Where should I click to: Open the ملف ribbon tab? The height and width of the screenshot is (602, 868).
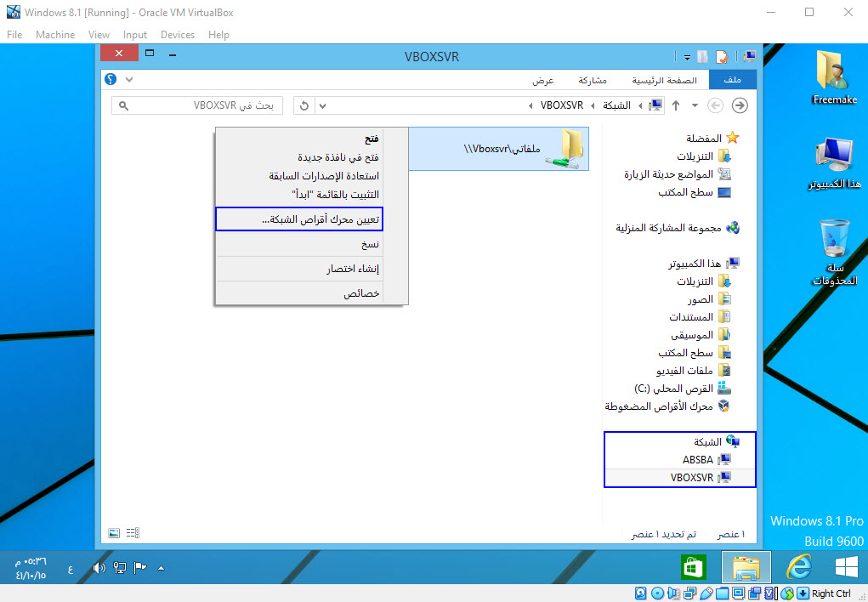tap(732, 80)
